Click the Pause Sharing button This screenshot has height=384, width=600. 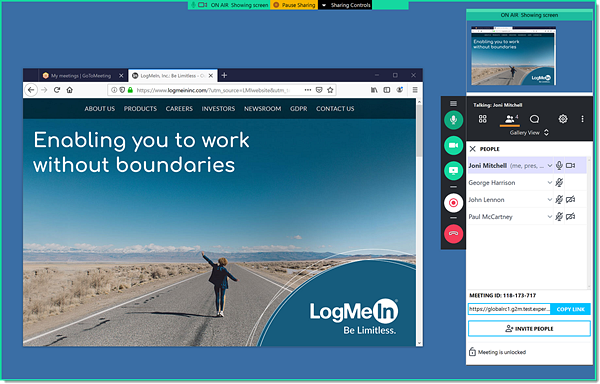coord(294,5)
